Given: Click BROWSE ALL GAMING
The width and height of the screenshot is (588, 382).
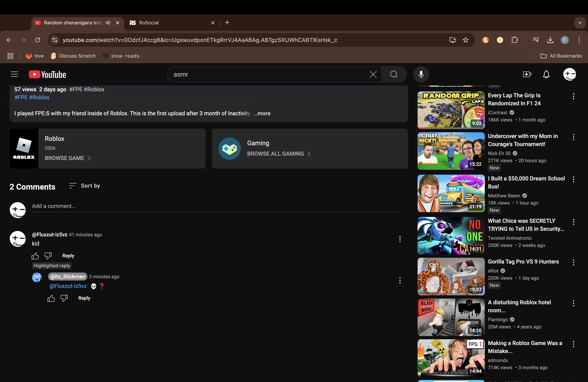Looking at the screenshot, I should point(279,154).
